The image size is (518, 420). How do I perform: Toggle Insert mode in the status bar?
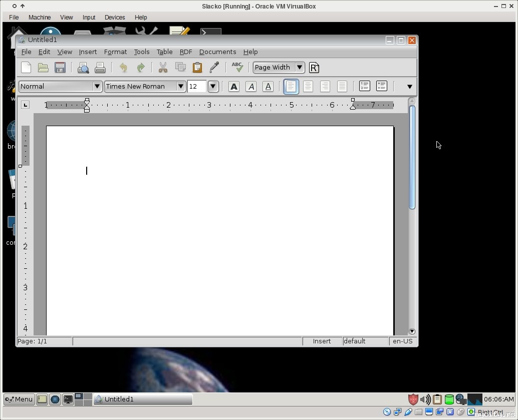322,341
